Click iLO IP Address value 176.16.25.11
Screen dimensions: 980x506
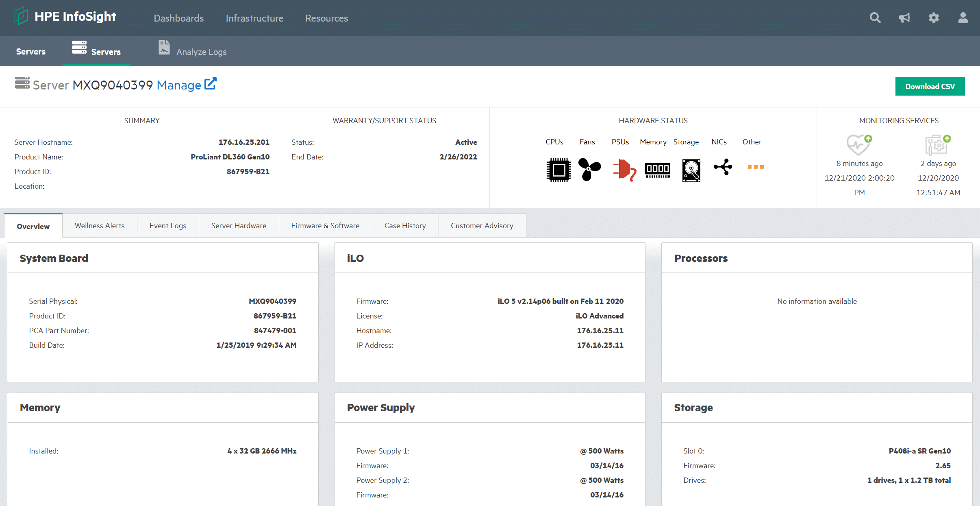600,345
